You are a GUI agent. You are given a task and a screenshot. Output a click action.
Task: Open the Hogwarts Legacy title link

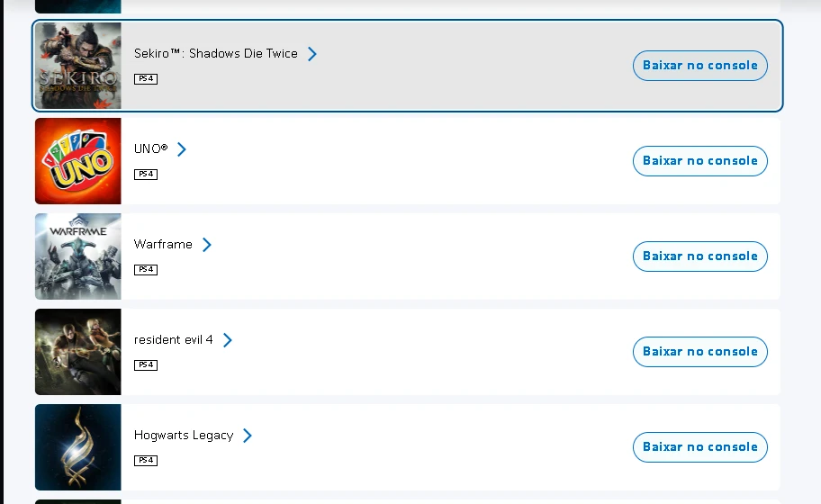pyautogui.click(x=184, y=436)
